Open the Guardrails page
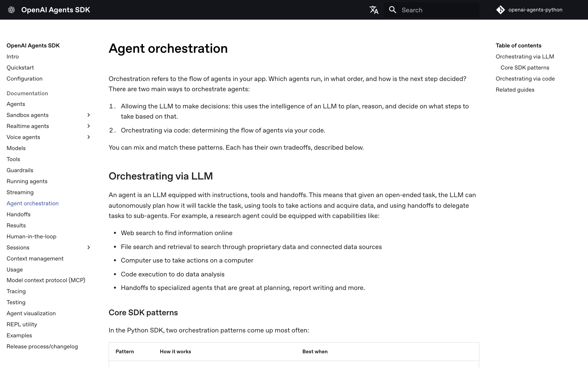 (x=20, y=170)
